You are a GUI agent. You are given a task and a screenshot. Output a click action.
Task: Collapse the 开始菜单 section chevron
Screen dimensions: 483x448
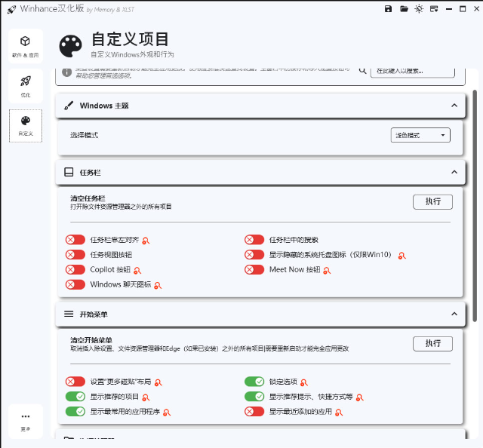pyautogui.click(x=454, y=313)
